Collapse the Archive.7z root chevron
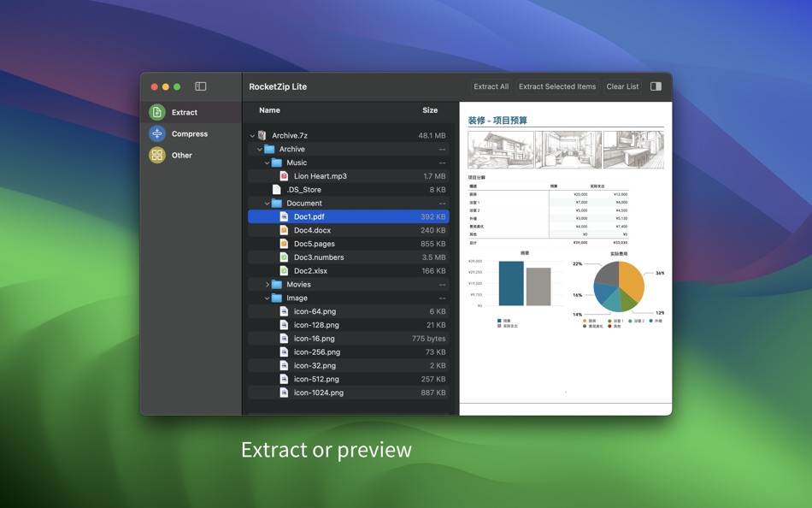The image size is (812, 508). click(x=252, y=136)
